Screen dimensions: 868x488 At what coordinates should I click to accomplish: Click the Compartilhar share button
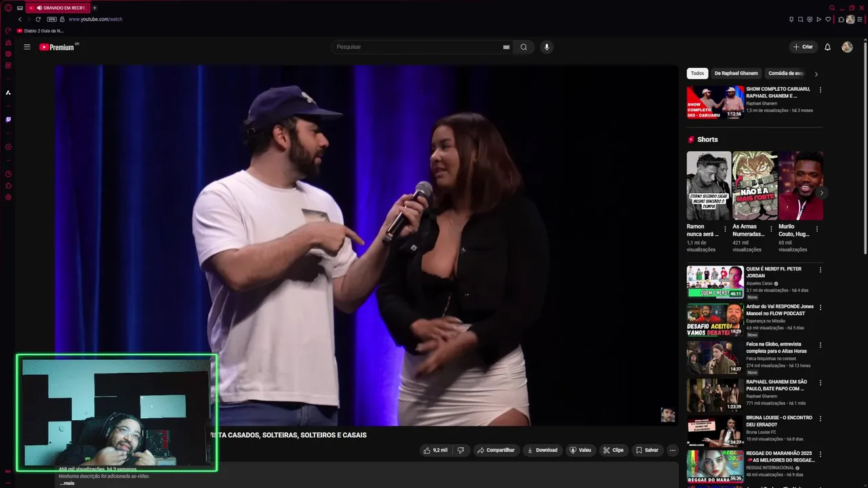pos(496,450)
